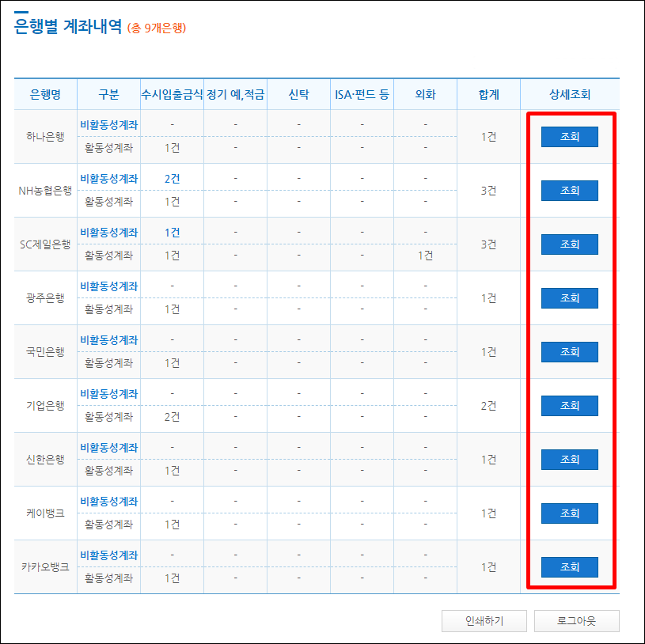
Task: Click 조회 button for 케이뱅크
Action: [x=569, y=513]
